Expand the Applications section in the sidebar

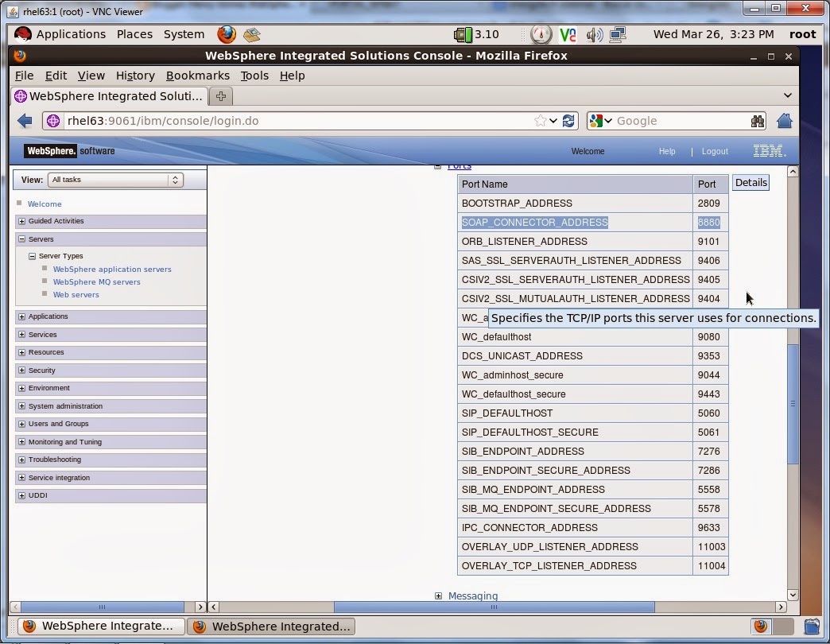tap(20, 316)
